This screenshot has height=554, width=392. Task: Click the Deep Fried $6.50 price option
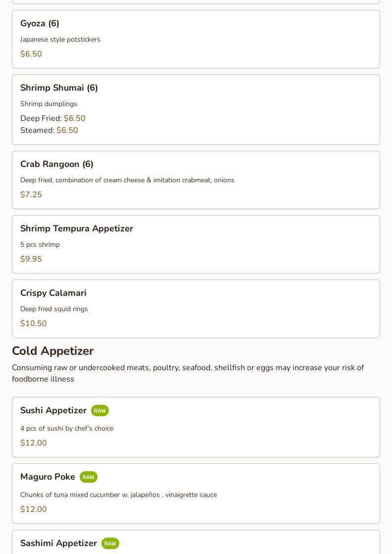(53, 118)
